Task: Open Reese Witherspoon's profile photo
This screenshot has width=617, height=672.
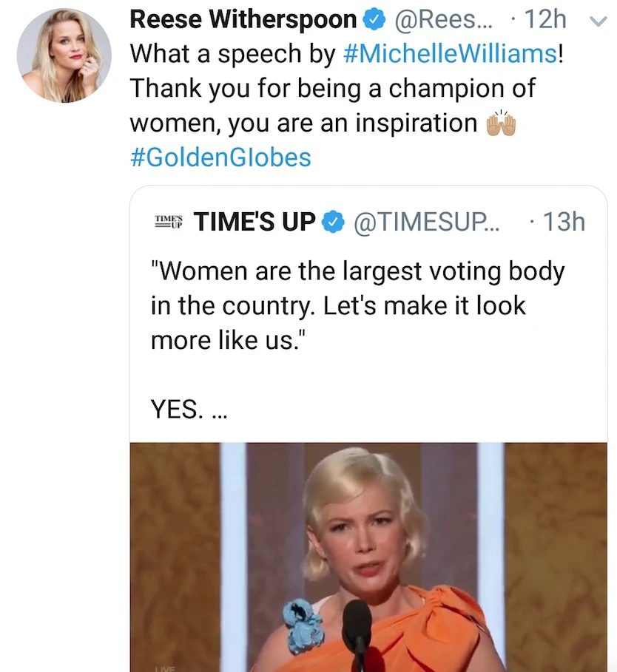Action: coord(64,55)
